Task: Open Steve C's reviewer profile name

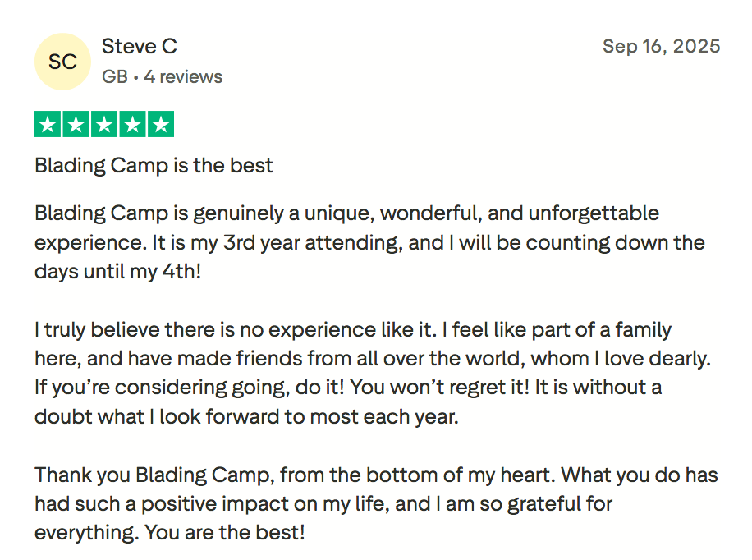Action: 139,46
